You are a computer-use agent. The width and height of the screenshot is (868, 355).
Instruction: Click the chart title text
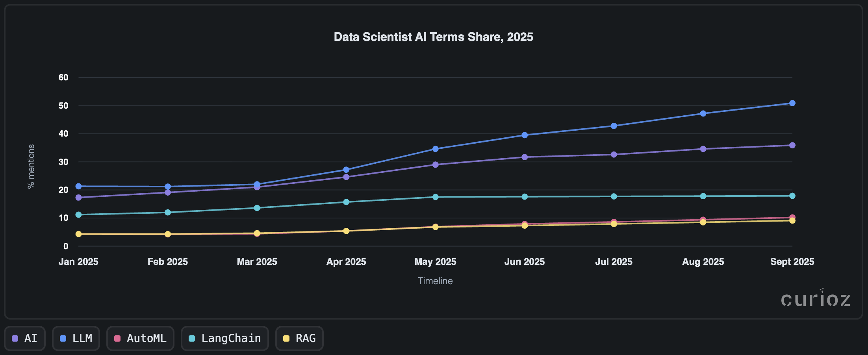coord(433,37)
